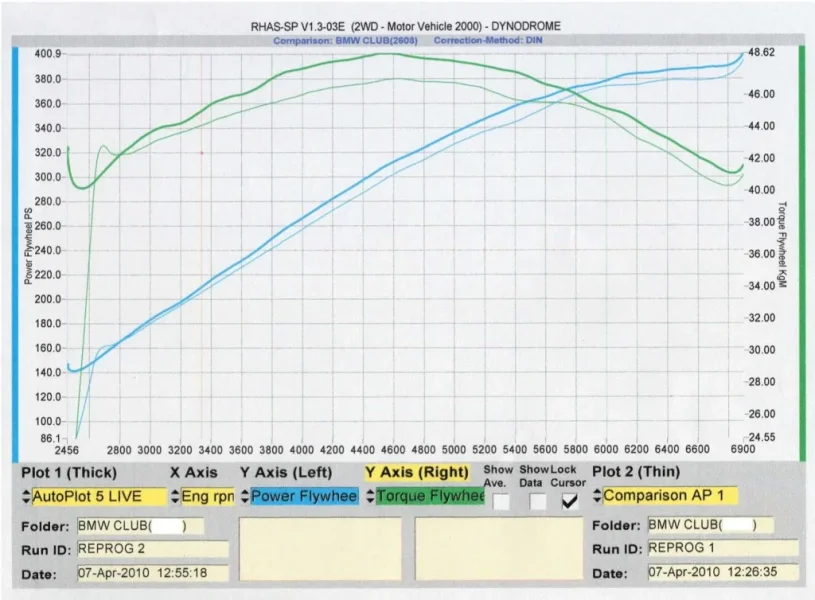815x600 pixels.
Task: Click the Plot 1 AutoPlot 5 LIVE spinner arrows
Action: click(x=26, y=497)
